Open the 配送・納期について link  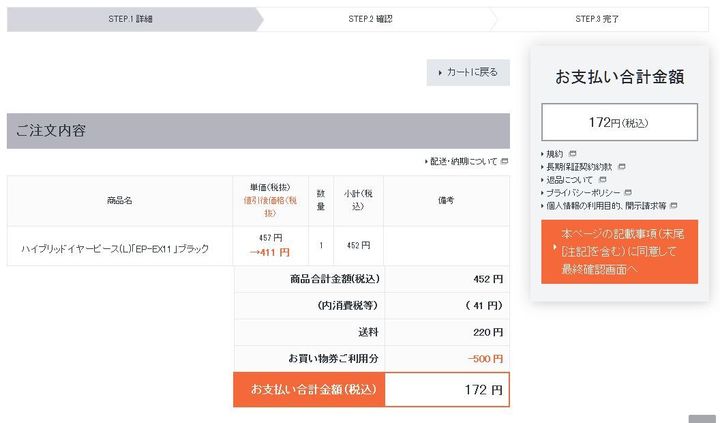463,161
